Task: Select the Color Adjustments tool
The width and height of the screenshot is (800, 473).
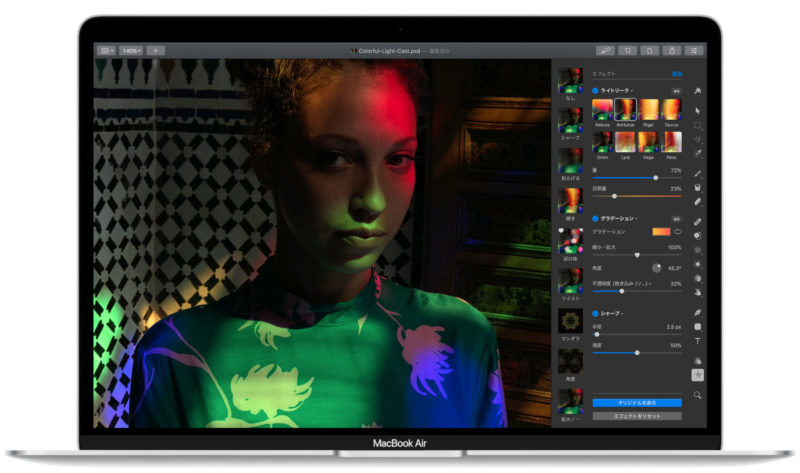Action: pos(697,361)
